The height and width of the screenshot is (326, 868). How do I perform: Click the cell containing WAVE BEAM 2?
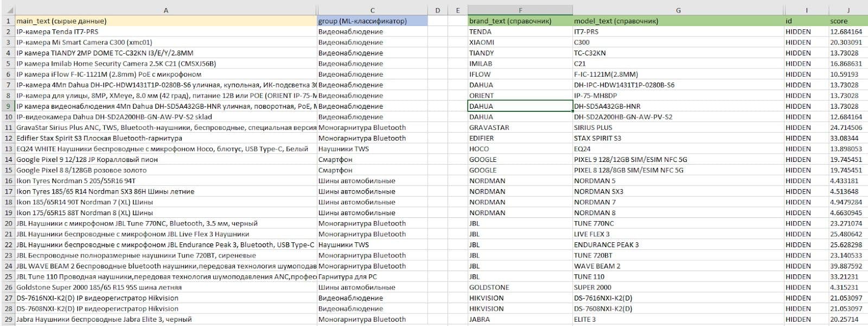pyautogui.click(x=678, y=266)
